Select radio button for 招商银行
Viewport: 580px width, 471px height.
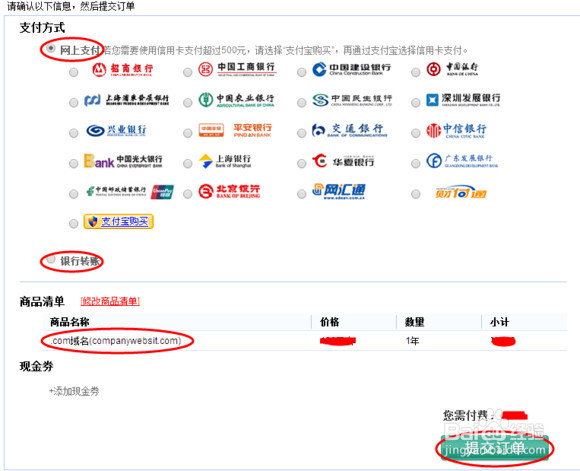(74, 72)
